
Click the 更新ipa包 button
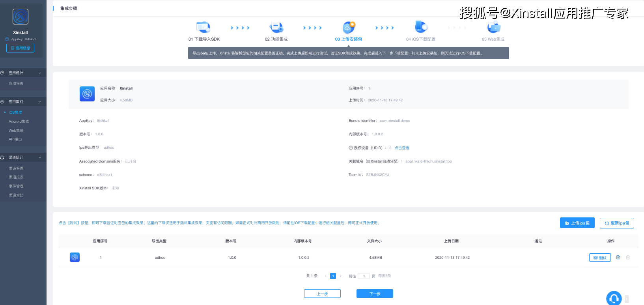click(617, 223)
